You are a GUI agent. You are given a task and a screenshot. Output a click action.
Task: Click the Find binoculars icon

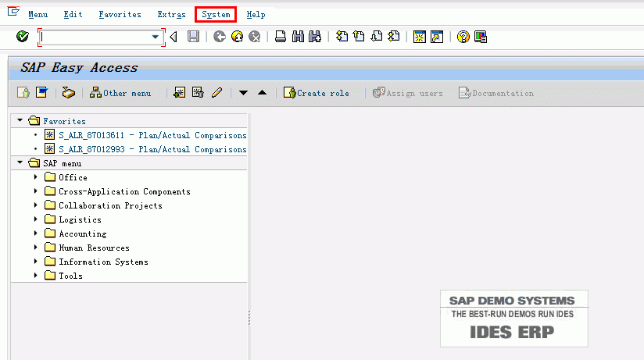(299, 37)
